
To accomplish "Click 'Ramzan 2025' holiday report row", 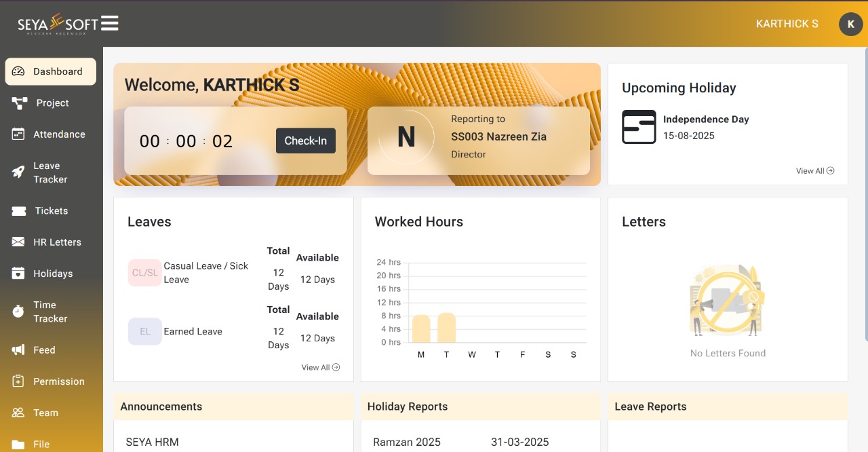I will point(407,442).
